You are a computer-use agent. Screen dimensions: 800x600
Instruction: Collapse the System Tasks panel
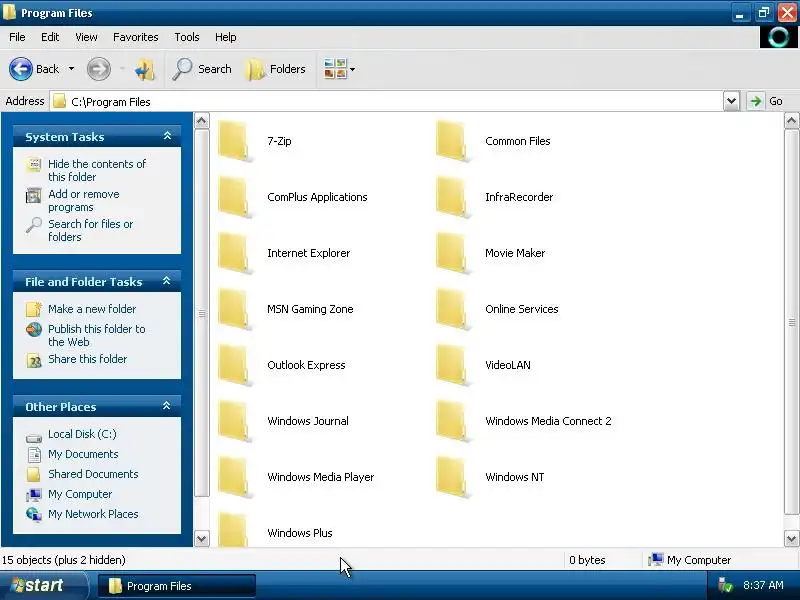tap(167, 136)
